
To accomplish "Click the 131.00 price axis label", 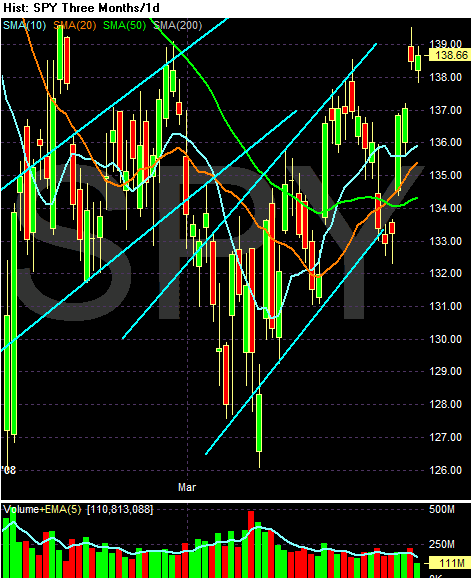I will [446, 306].
